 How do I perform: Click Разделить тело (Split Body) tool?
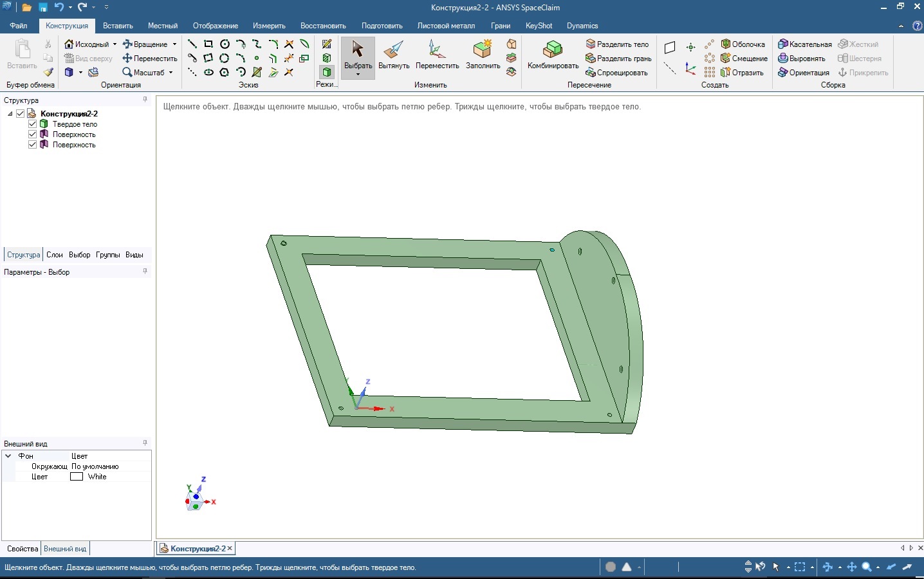617,44
